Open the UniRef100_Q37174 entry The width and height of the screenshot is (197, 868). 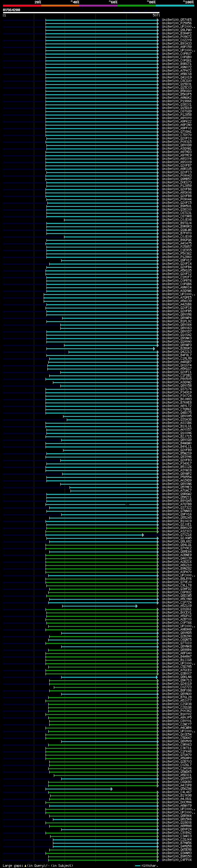[177, 389]
